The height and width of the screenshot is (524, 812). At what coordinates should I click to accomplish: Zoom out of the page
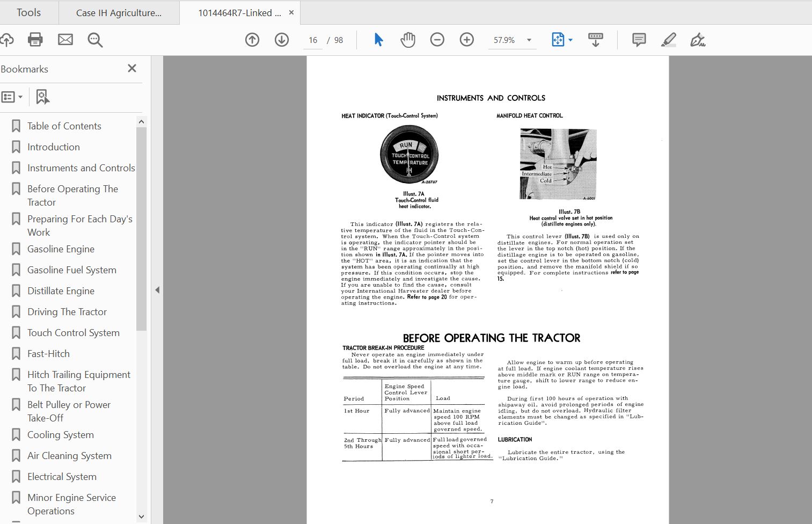[x=437, y=39]
